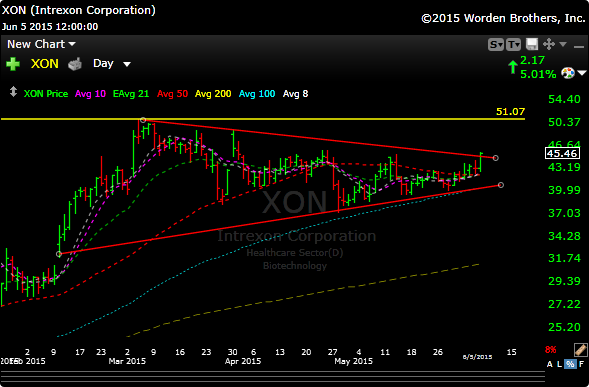
Task: Click the Apr 2015 date axis label
Action: (x=243, y=361)
